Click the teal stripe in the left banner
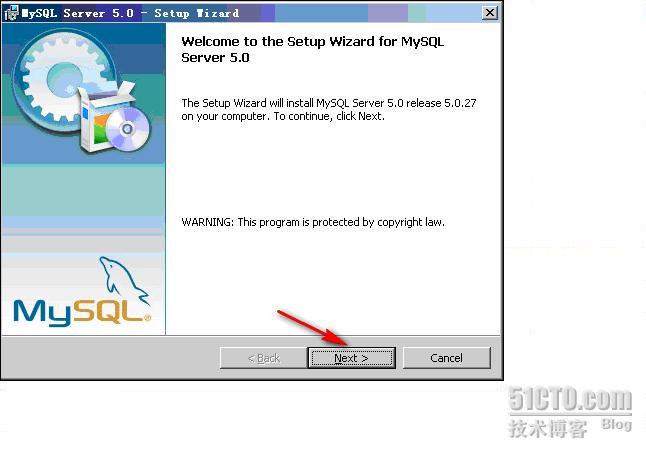Viewport: 646px width, 452px height. pos(83,190)
